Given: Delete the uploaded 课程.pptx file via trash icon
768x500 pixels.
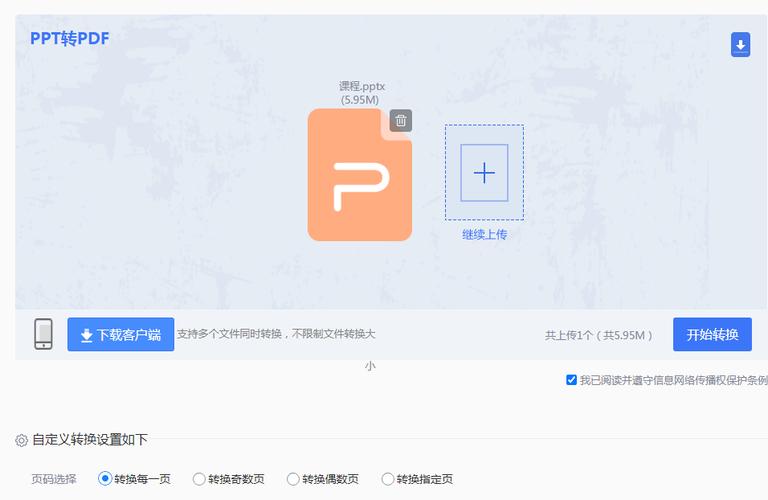Looking at the screenshot, I should coord(401,120).
